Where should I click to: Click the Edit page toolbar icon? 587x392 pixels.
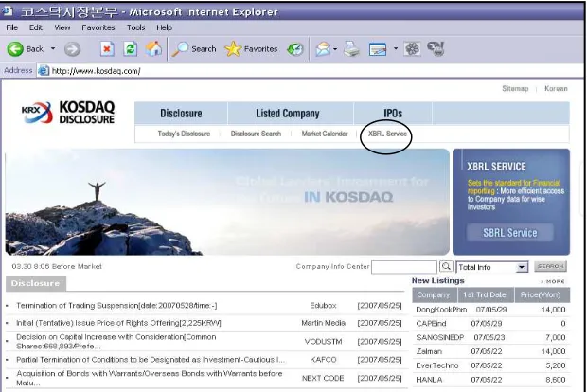click(x=378, y=49)
